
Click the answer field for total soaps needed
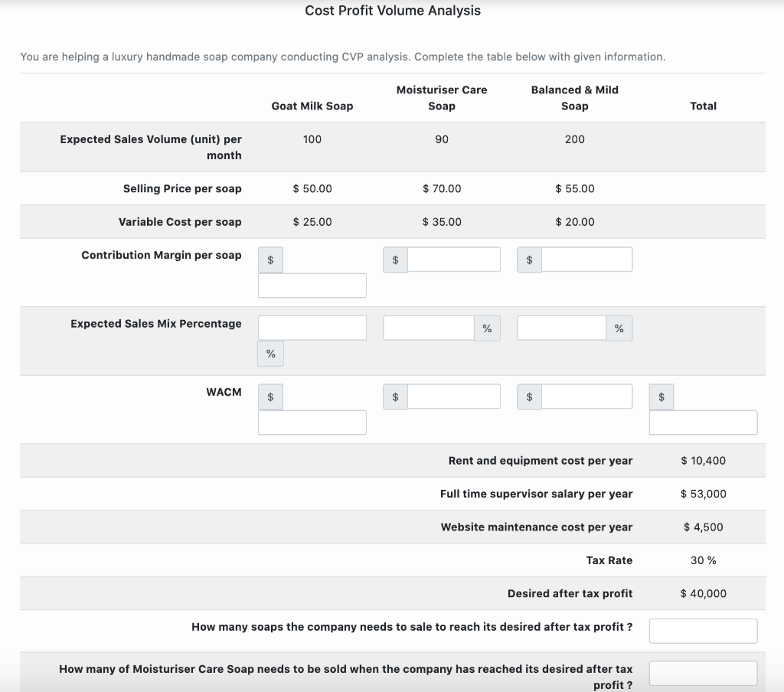pos(703,630)
